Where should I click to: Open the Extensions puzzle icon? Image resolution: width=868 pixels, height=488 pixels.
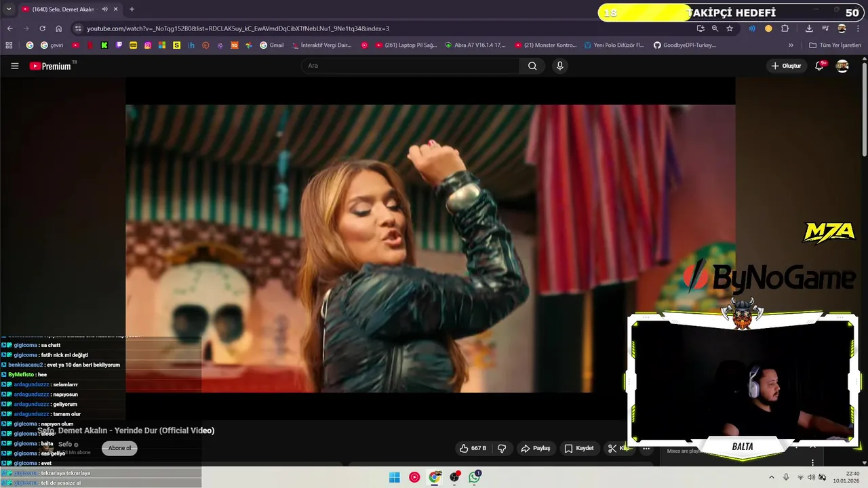[x=785, y=28]
